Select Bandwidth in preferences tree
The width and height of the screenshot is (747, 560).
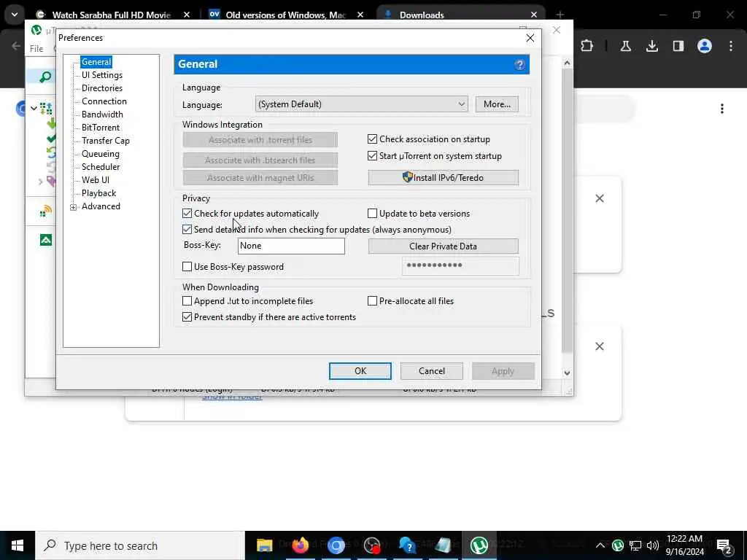102,114
